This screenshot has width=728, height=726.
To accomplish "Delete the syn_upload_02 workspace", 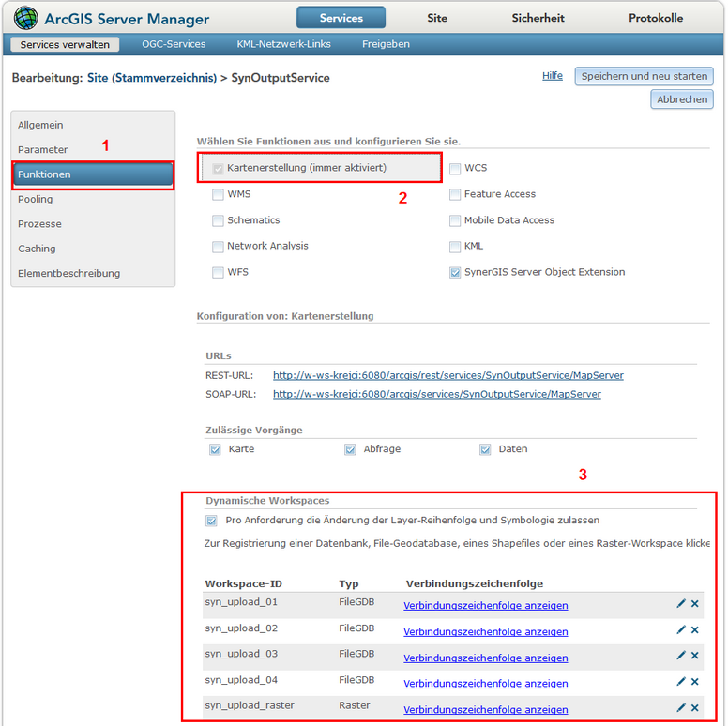I will (x=694, y=629).
